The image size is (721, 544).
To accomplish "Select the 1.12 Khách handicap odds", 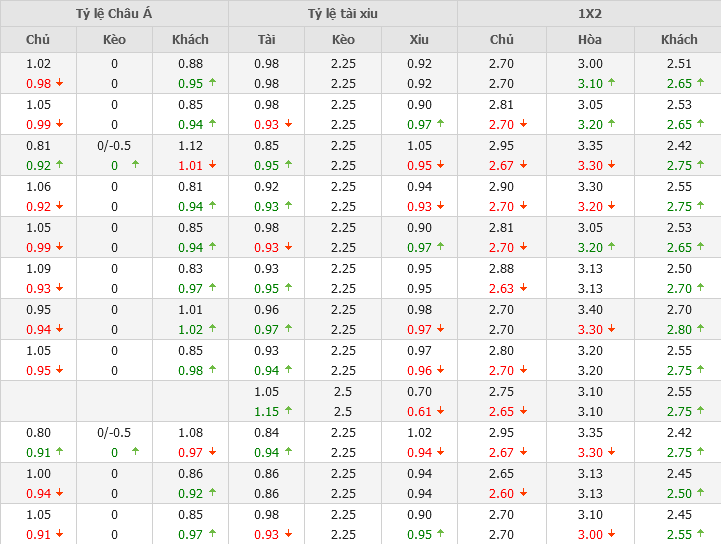I will [x=190, y=146].
